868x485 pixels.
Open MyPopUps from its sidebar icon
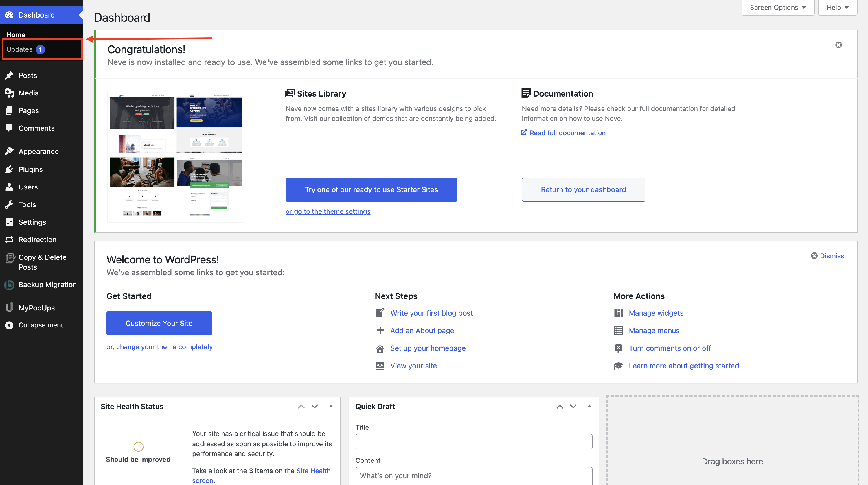pyautogui.click(x=9, y=307)
